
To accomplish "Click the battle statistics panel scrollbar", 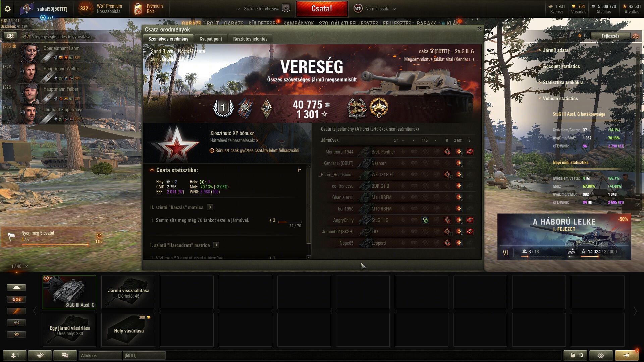I will (309, 206).
